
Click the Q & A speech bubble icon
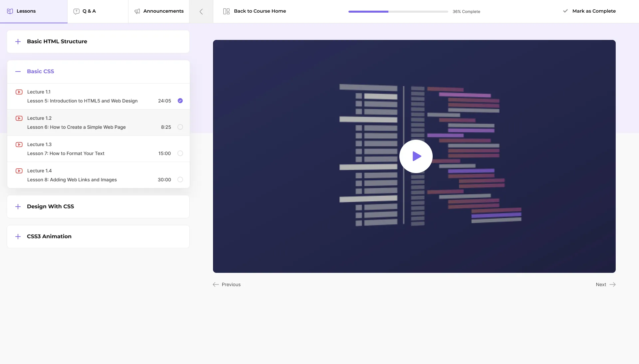76,11
